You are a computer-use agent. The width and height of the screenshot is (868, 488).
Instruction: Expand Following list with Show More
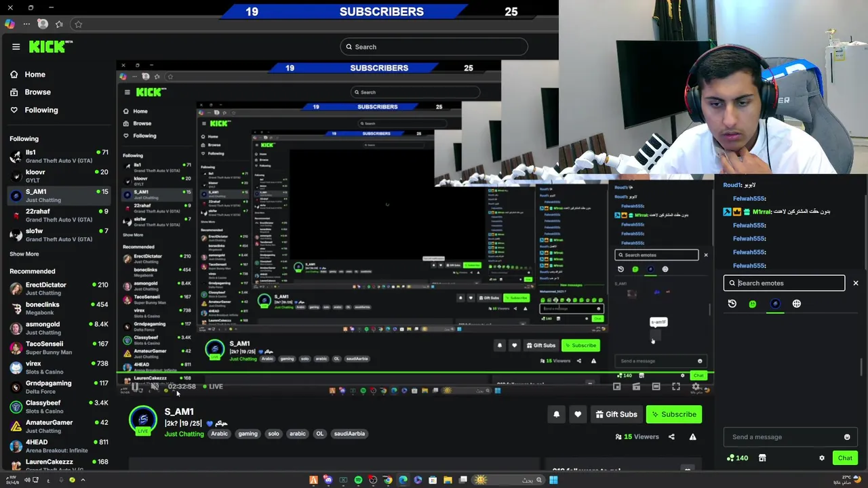click(x=24, y=254)
